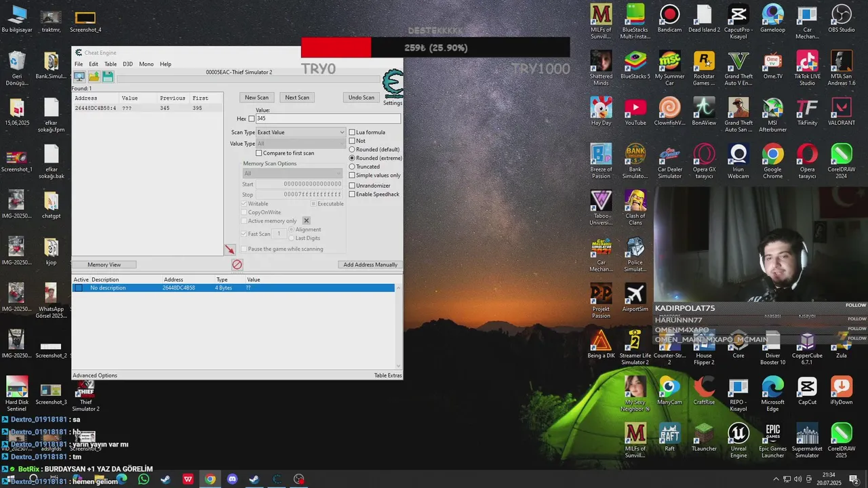Click the Previous column header in found list

point(173,98)
